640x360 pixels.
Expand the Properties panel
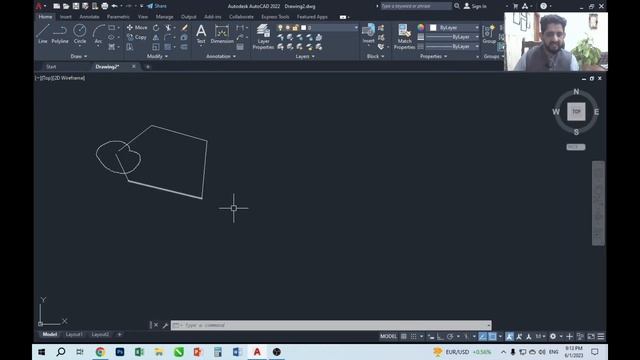(x=433, y=56)
